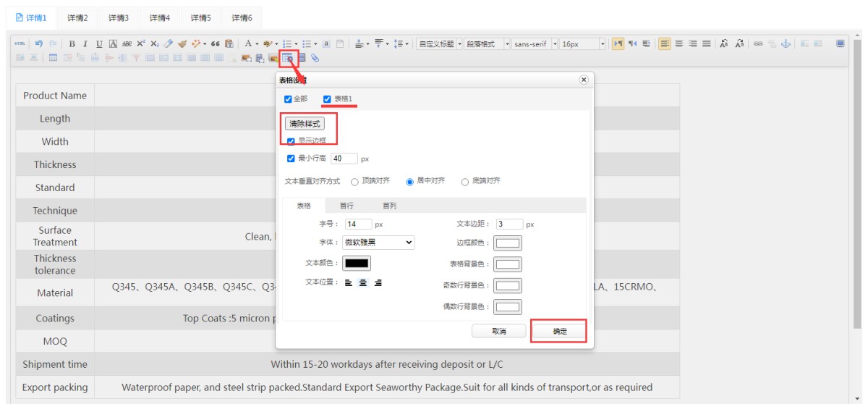868x412 pixels.
Task: Switch to the 详情5 tab
Action: coord(201,17)
